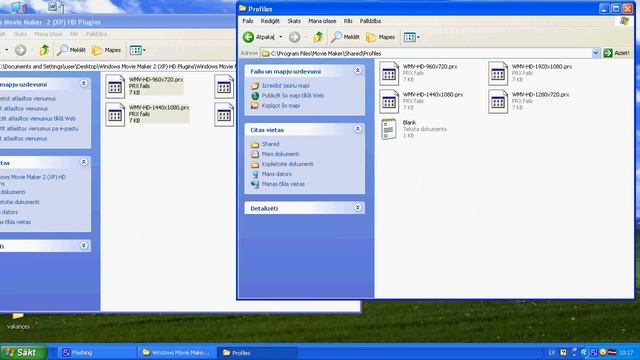Open Meklēt search in Profiles toolbar
640x360 pixels.
click(x=345, y=37)
